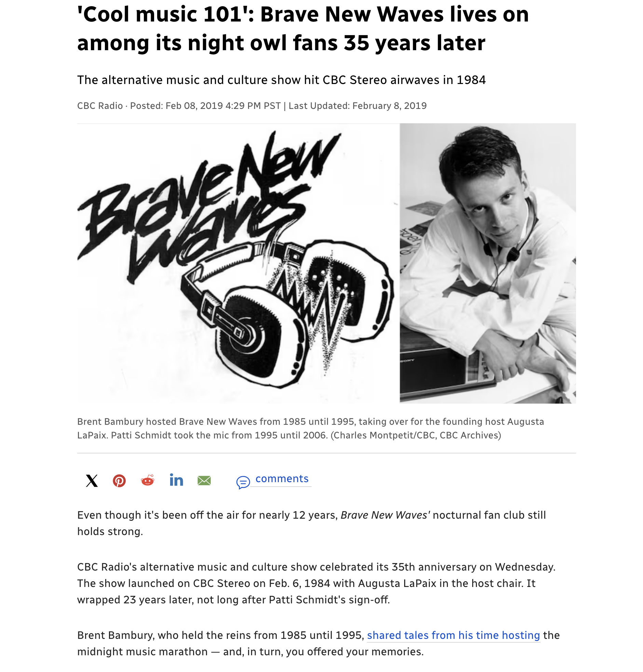Click the italic 'Brave New Waves' text
The height and width of the screenshot is (672, 643).
(x=385, y=515)
